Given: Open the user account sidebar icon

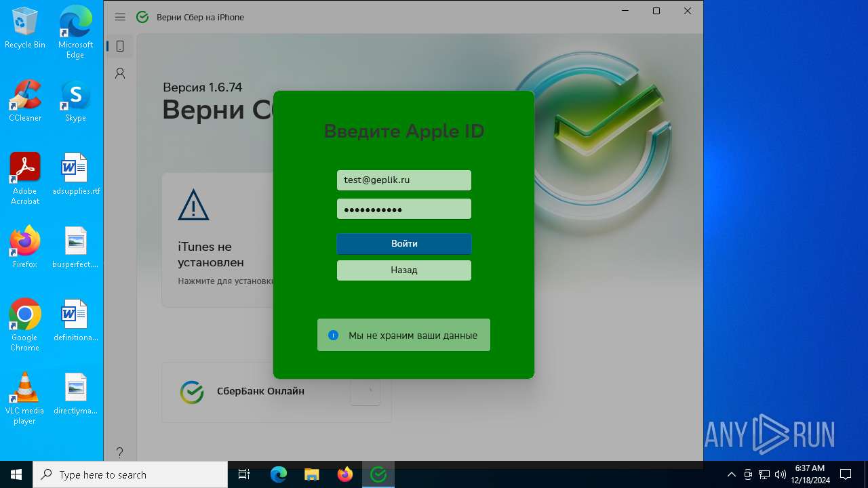Looking at the screenshot, I should pos(120,73).
